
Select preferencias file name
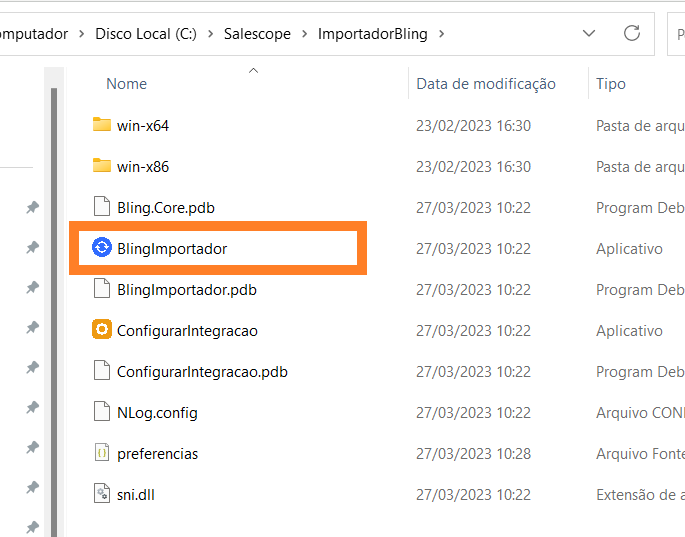click(157, 454)
